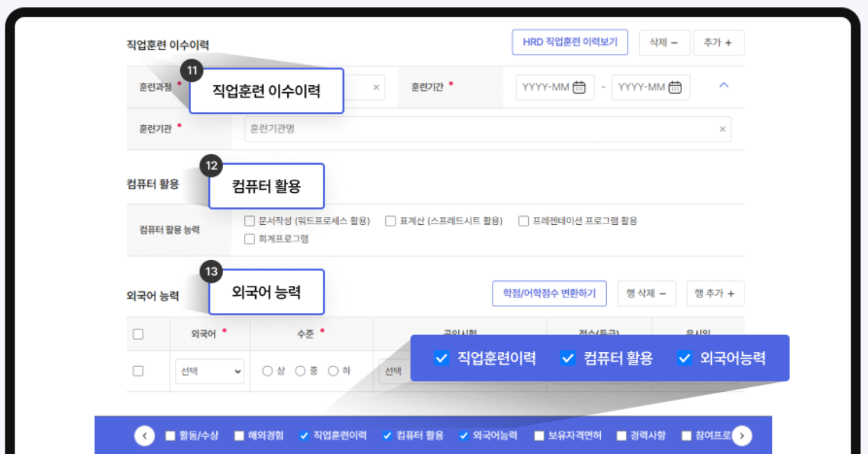Clear the 훈련과정 input with the × icon
Screen dimensions: 868x465
click(375, 87)
